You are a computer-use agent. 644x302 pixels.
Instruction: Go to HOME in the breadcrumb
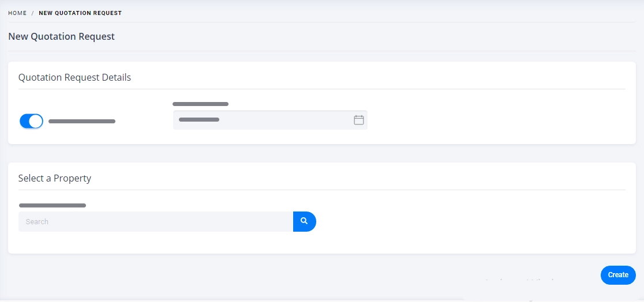(x=17, y=13)
